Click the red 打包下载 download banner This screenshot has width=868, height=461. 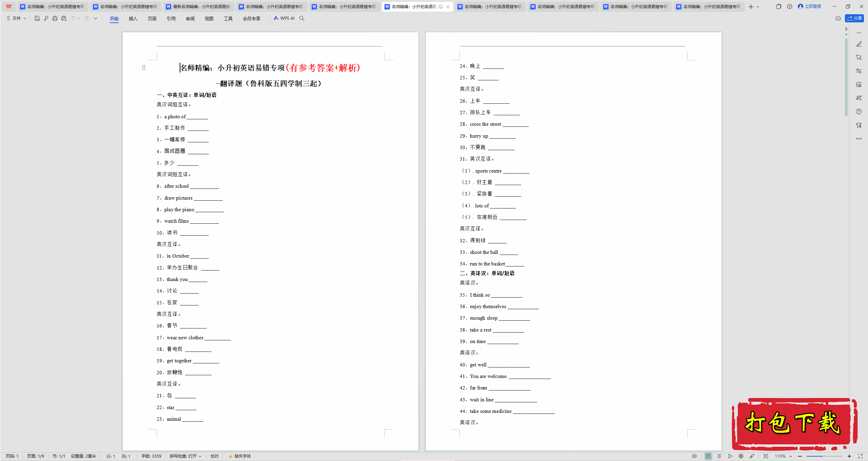[794, 424]
